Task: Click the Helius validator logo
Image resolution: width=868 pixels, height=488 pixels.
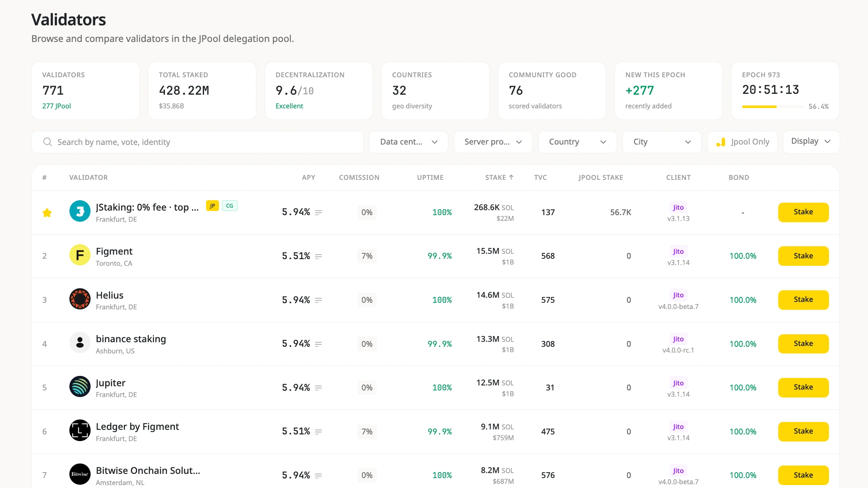Action: click(80, 299)
